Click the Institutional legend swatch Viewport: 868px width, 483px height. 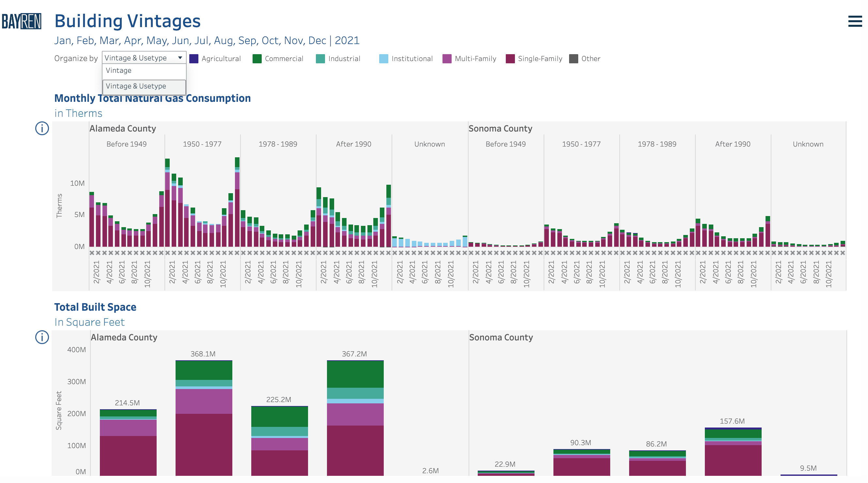[x=383, y=59]
